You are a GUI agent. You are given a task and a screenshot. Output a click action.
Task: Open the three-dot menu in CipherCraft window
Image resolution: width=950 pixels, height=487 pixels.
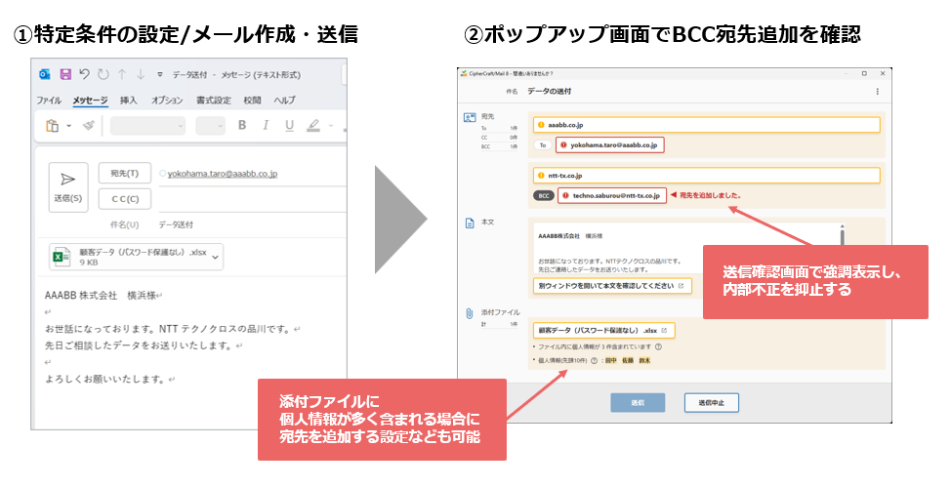(877, 91)
